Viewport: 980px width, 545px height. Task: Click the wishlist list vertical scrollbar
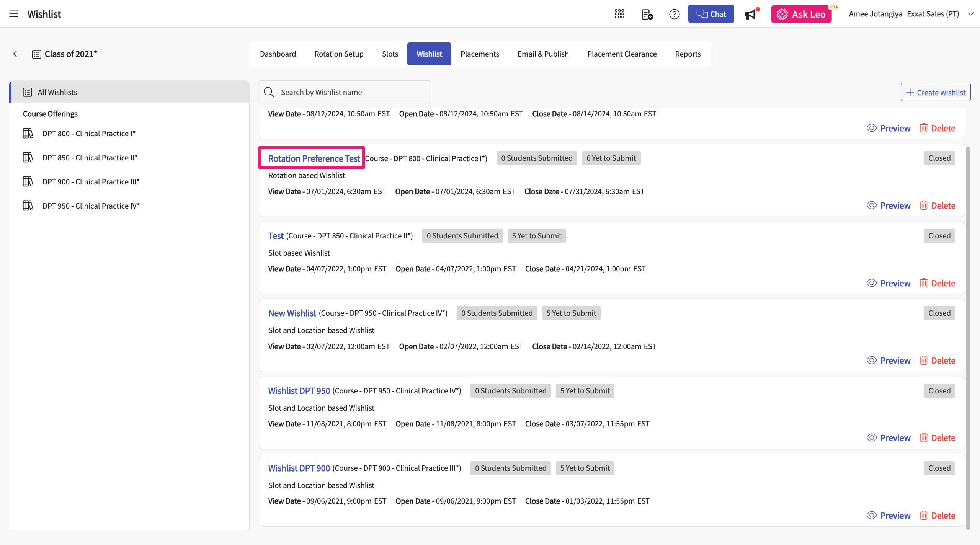(x=968, y=337)
